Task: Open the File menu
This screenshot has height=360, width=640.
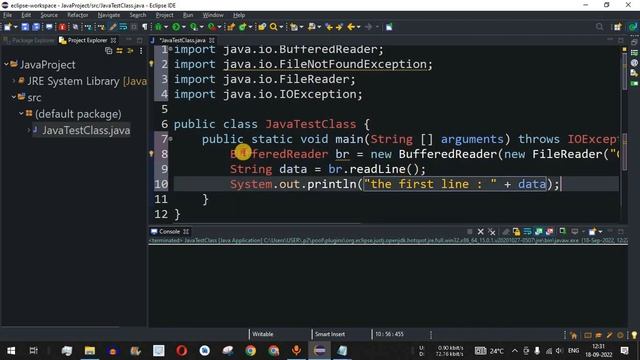Action: tap(7, 15)
